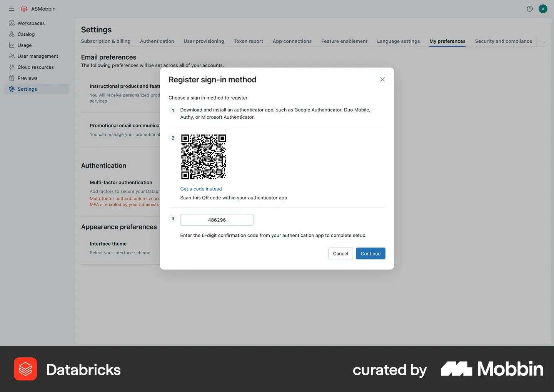554x392 pixels.
Task: Click the Multi-factor authentication heading
Action: tap(121, 183)
